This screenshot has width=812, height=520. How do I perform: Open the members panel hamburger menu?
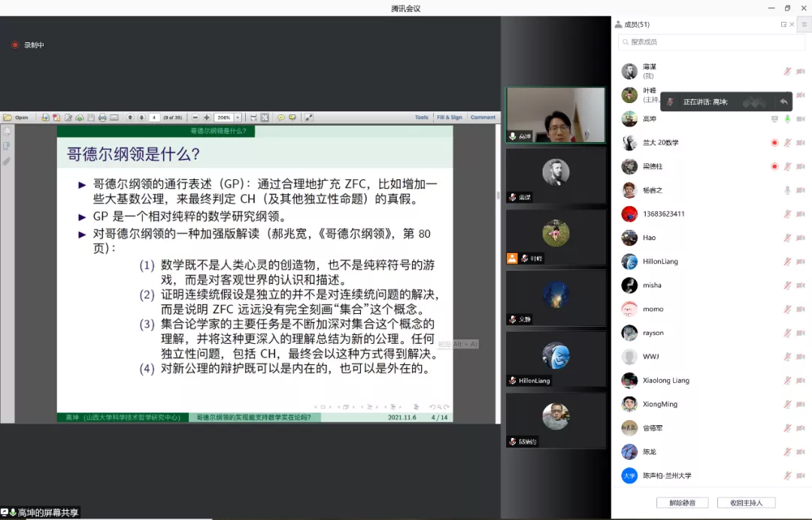[x=804, y=24]
